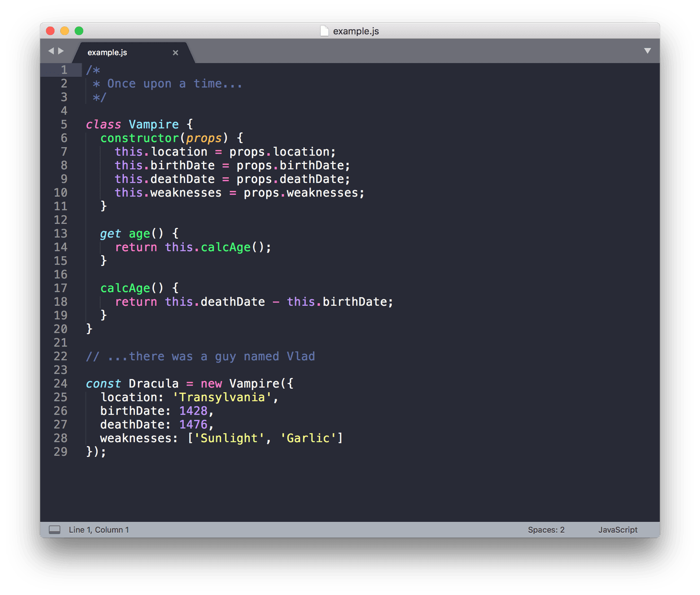The height and width of the screenshot is (595, 700).
Task: Click the next tab right arrow
Action: click(61, 51)
